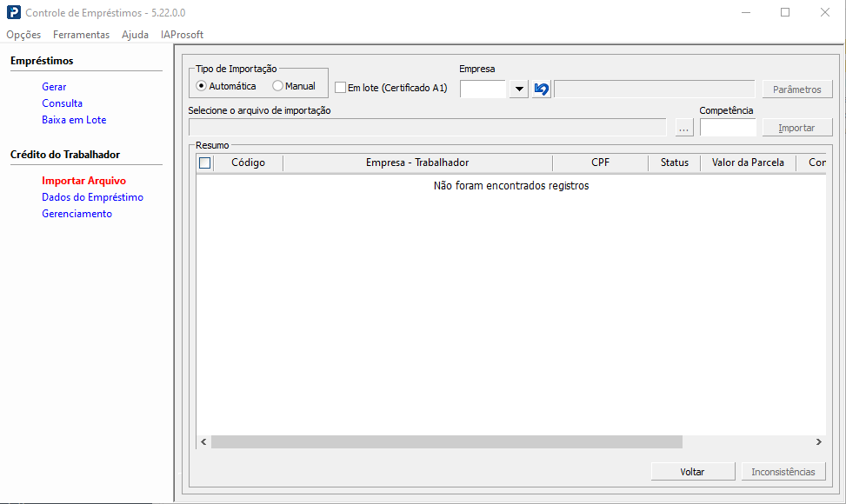Click the Competência input field
The height and width of the screenshot is (504, 846).
click(728, 128)
